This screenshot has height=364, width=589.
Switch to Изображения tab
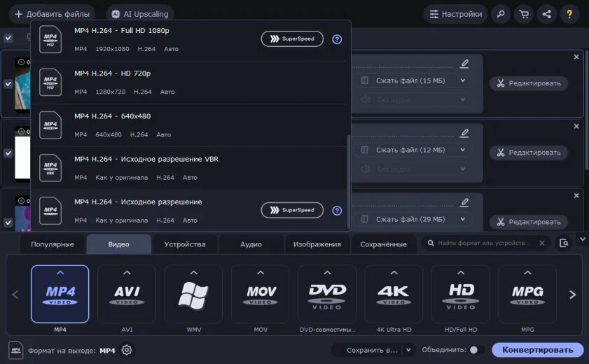click(317, 244)
